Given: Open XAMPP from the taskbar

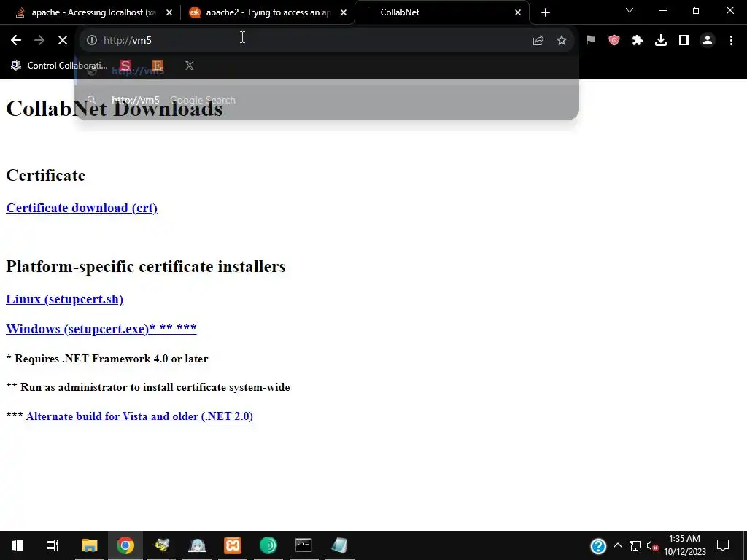Looking at the screenshot, I should point(233,545).
